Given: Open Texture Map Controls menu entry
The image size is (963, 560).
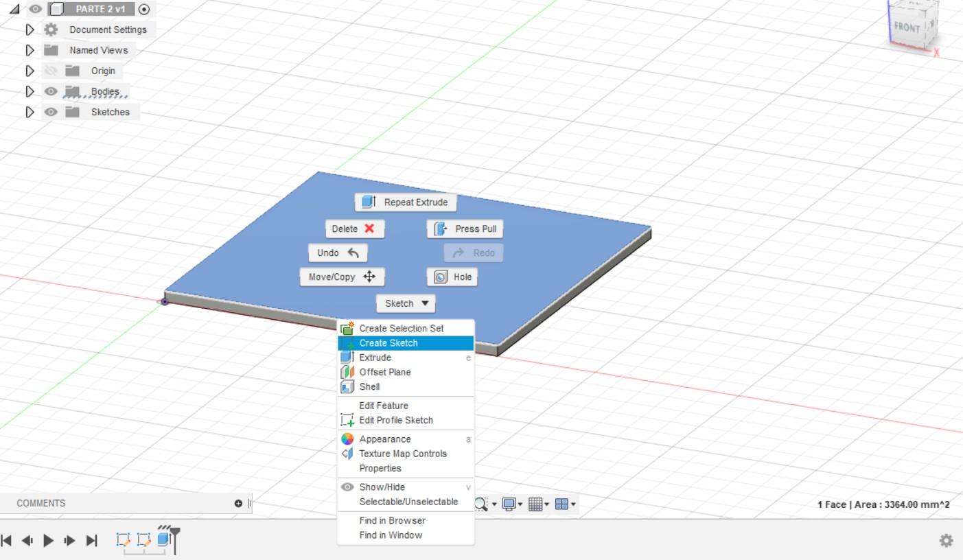Looking at the screenshot, I should coord(406,454).
